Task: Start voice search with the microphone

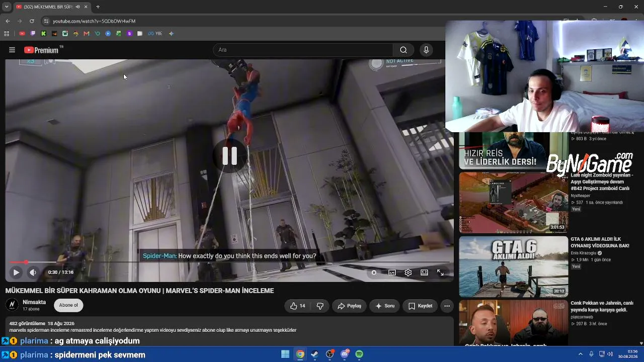Action: tap(426, 50)
